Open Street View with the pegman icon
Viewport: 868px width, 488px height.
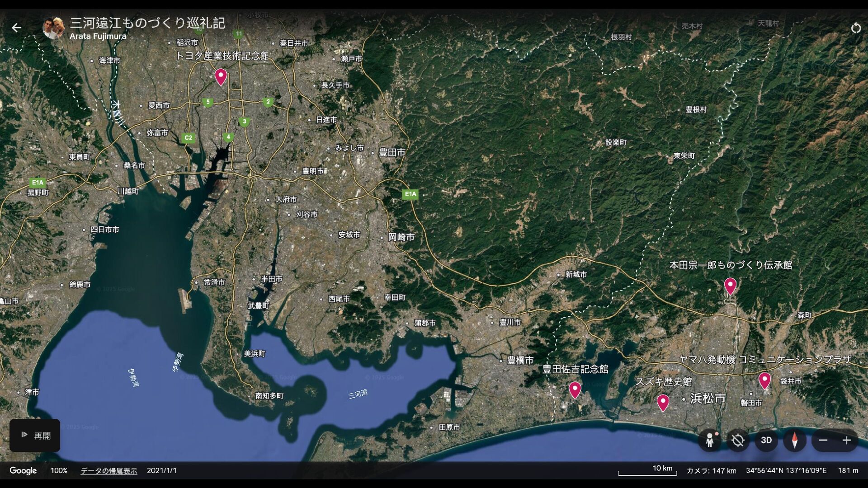(x=710, y=440)
